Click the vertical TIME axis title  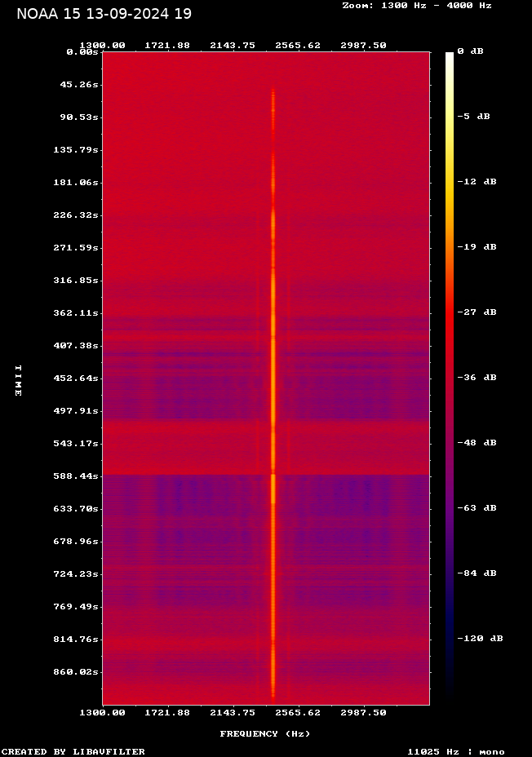pyautogui.click(x=18, y=380)
